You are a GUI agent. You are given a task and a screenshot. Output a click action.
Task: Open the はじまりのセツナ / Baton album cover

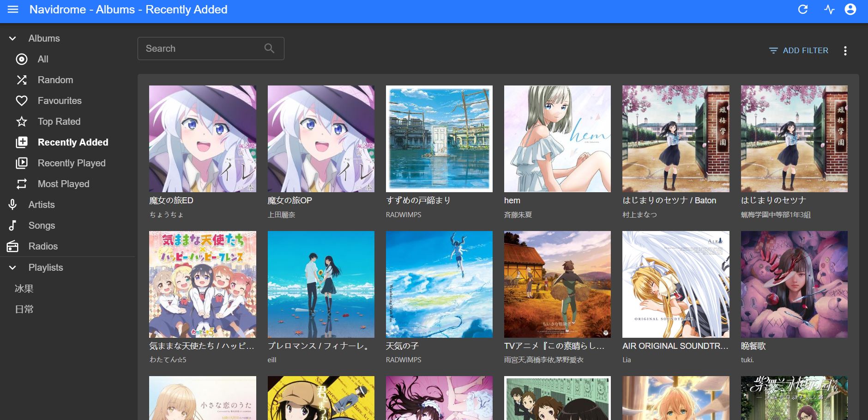[x=676, y=139]
